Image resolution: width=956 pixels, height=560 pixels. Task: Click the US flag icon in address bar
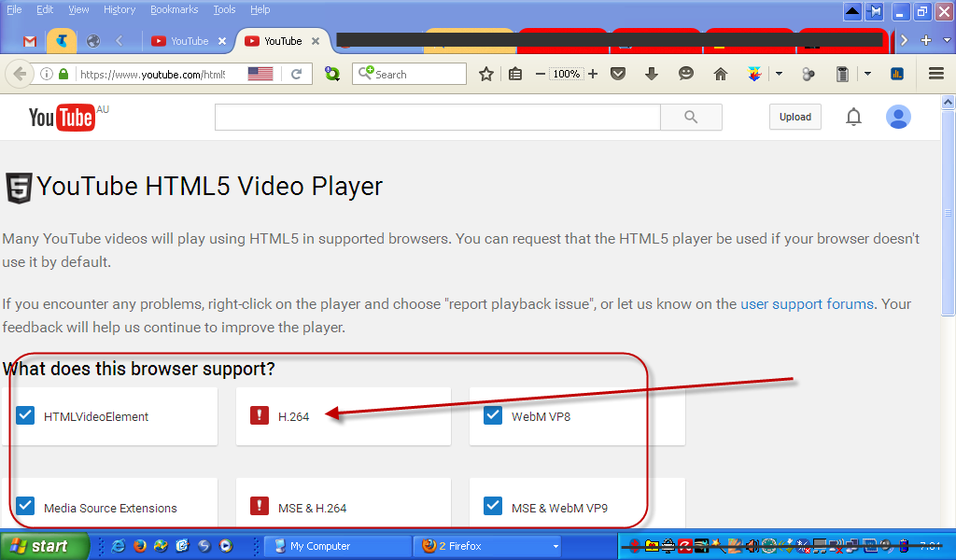(x=260, y=75)
